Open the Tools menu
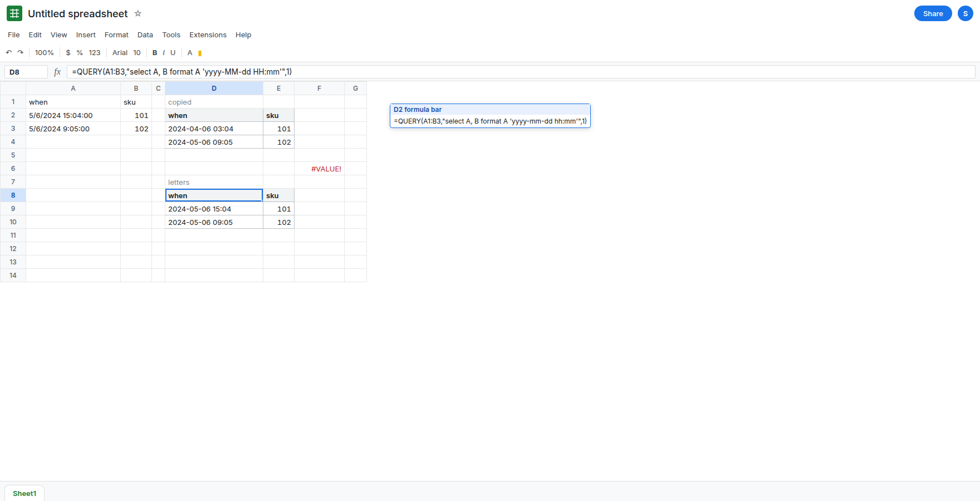 pyautogui.click(x=171, y=35)
